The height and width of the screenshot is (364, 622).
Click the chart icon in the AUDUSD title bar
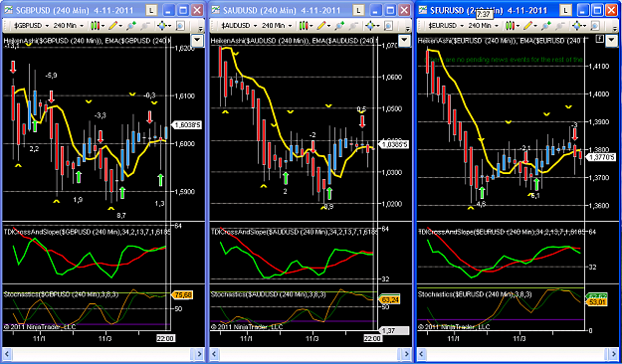tap(215, 10)
